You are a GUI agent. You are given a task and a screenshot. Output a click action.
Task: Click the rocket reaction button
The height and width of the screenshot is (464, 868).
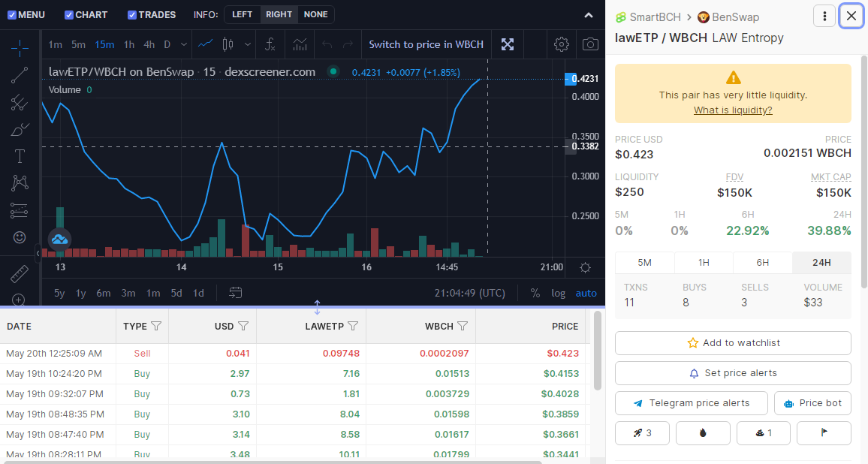coord(642,433)
